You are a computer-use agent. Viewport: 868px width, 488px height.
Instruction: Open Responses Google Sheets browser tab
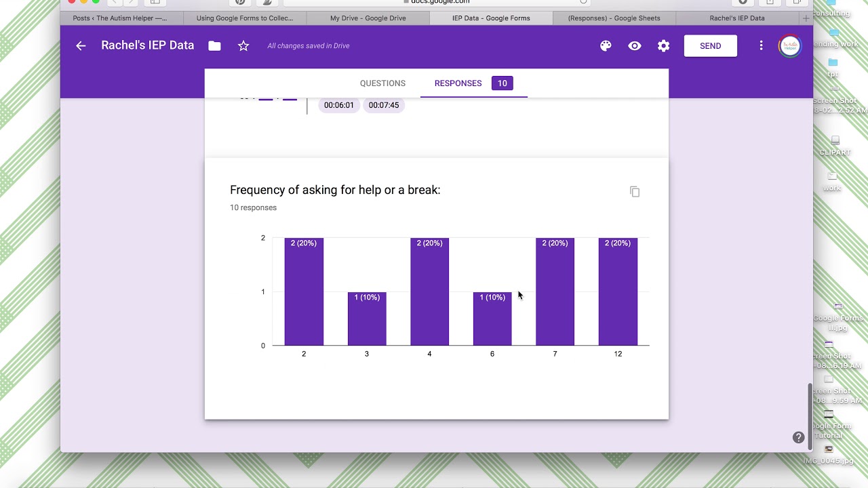(614, 18)
